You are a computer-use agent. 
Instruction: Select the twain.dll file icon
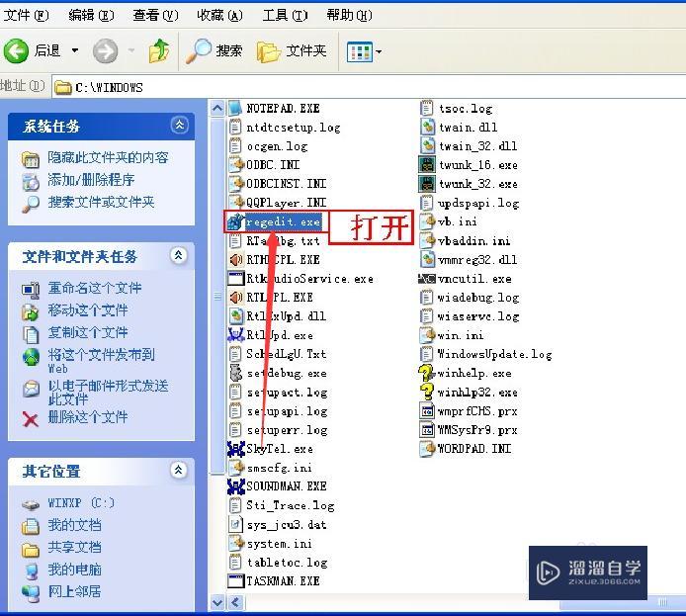pos(427,127)
